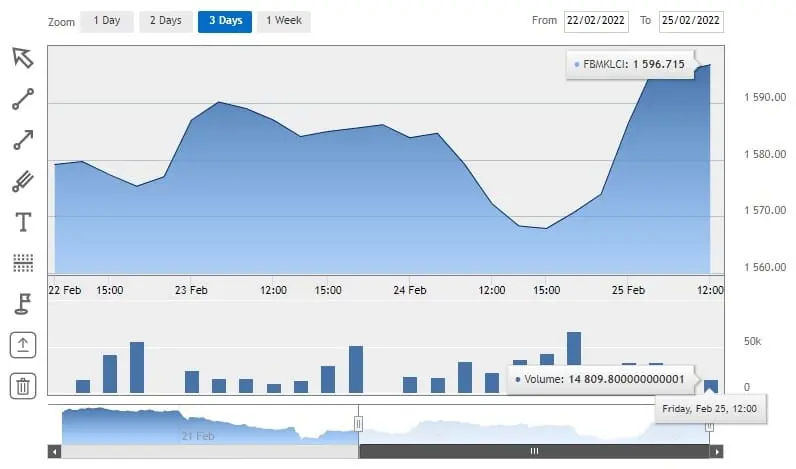Select the line segment drawing tool
The height and width of the screenshot is (469, 796).
23,99
